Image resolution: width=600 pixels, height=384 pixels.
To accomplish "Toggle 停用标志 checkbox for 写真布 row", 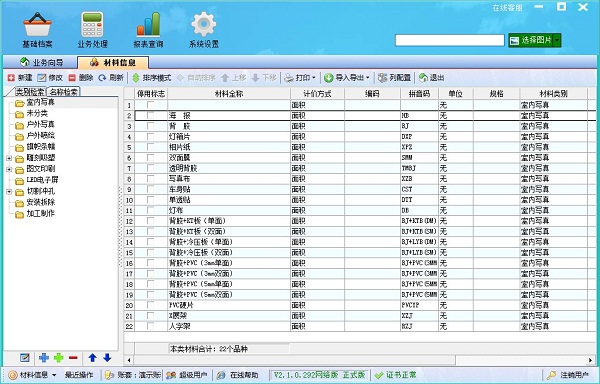I will tap(151, 179).
